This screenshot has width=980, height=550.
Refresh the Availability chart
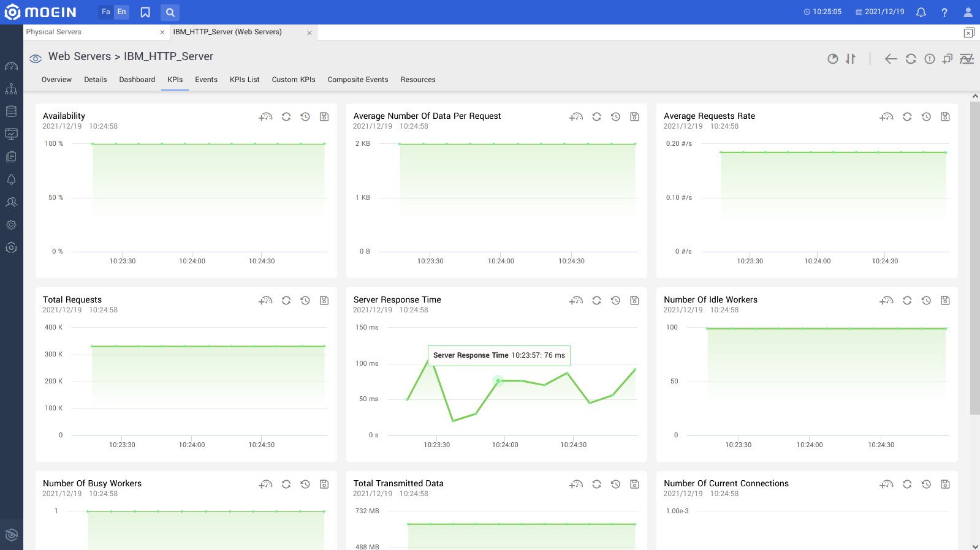click(286, 116)
